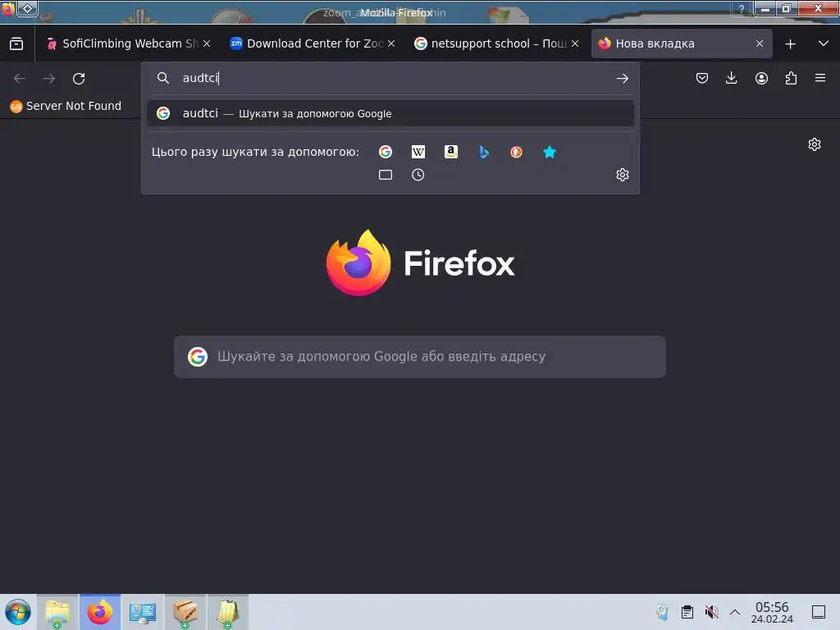Open the Extensions puzzle icon
This screenshot has height=630, width=840.
(791, 78)
